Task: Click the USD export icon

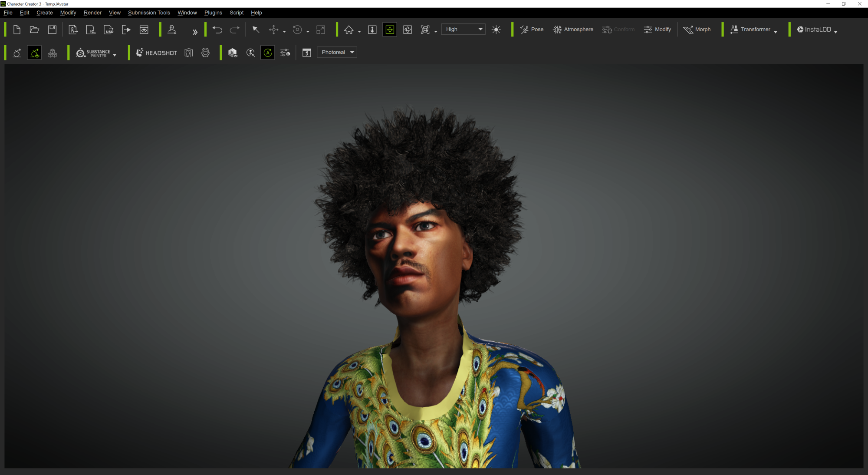Action: pos(108,30)
